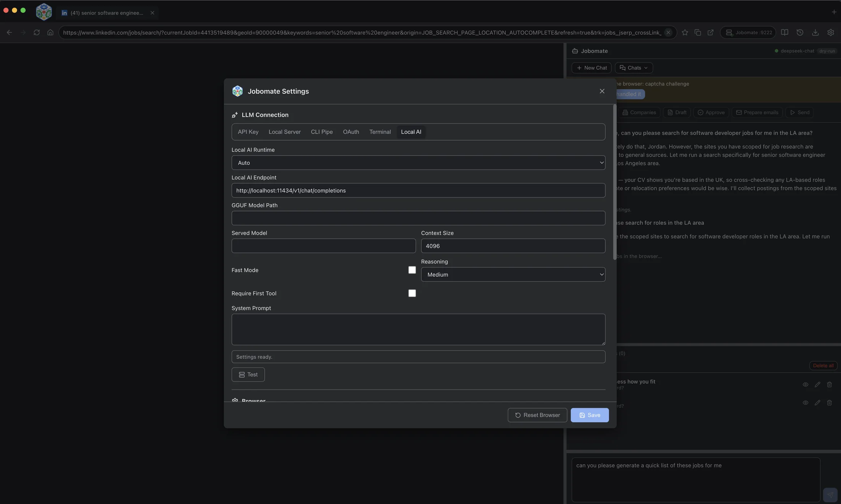Screen dimensions: 841x504
Task: Open the Local AI Runtime dropdown
Action: click(x=418, y=162)
